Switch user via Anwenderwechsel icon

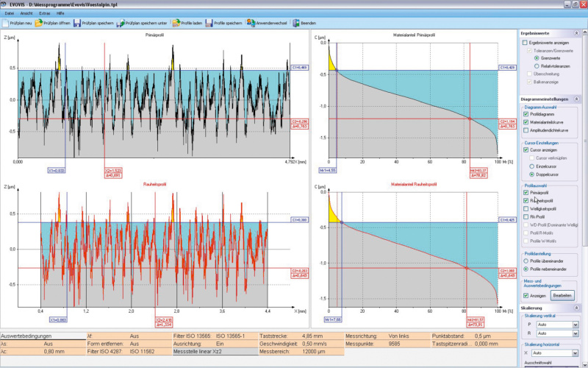point(251,23)
